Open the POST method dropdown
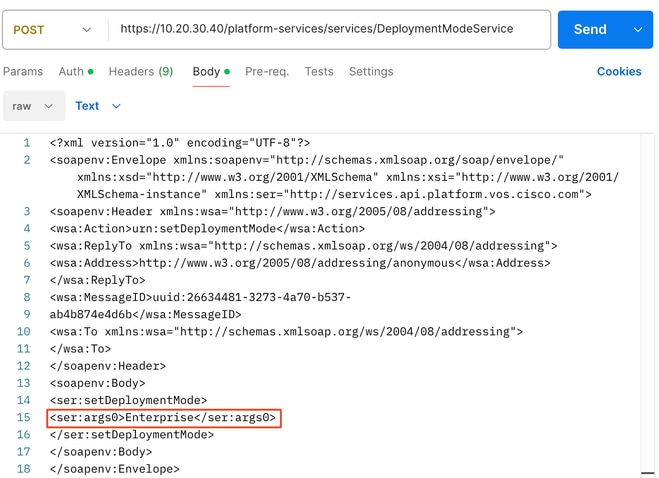659x478 pixels. point(52,30)
